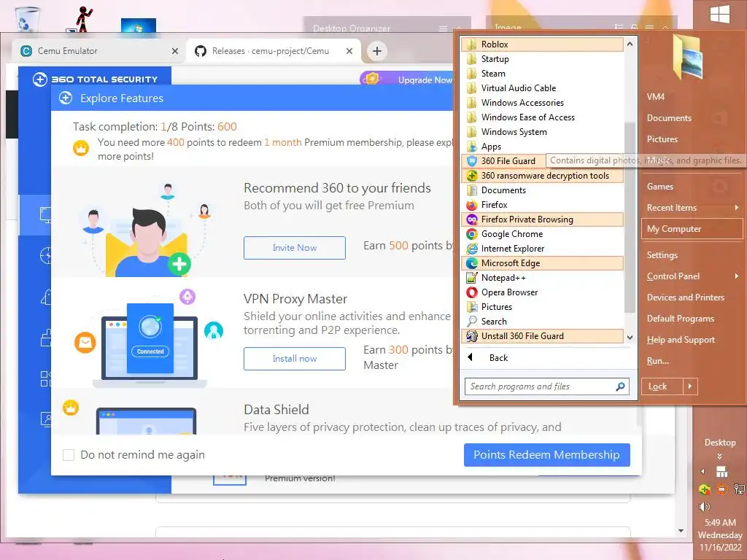Click the Lock button
The height and width of the screenshot is (560, 747).
pos(662,386)
